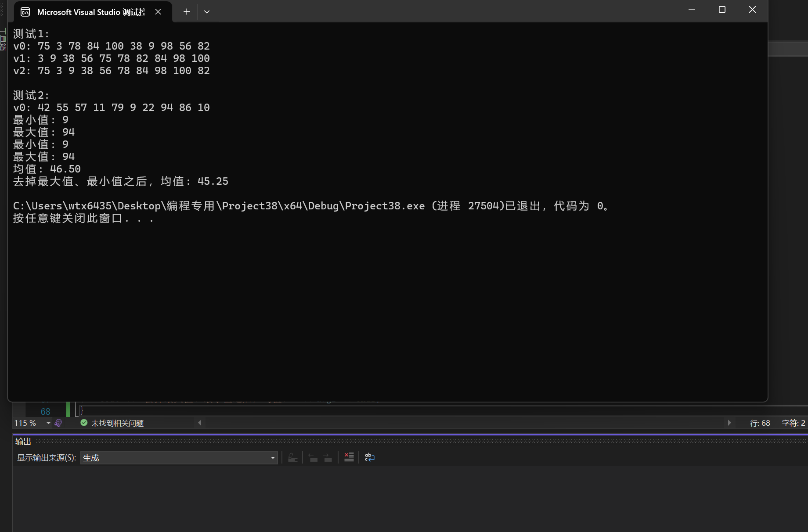Minimize the debug console window
Screen dimensions: 808x532
point(692,9)
